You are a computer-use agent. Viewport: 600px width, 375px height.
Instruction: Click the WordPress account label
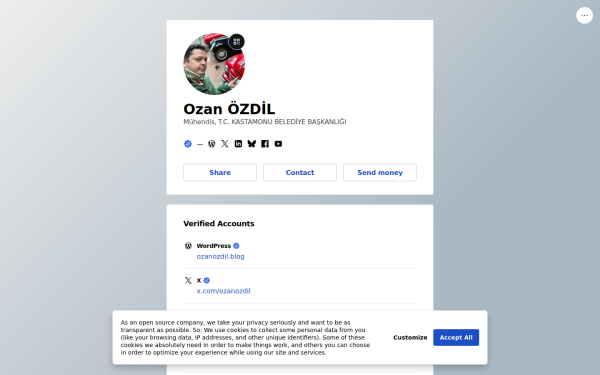pos(214,246)
